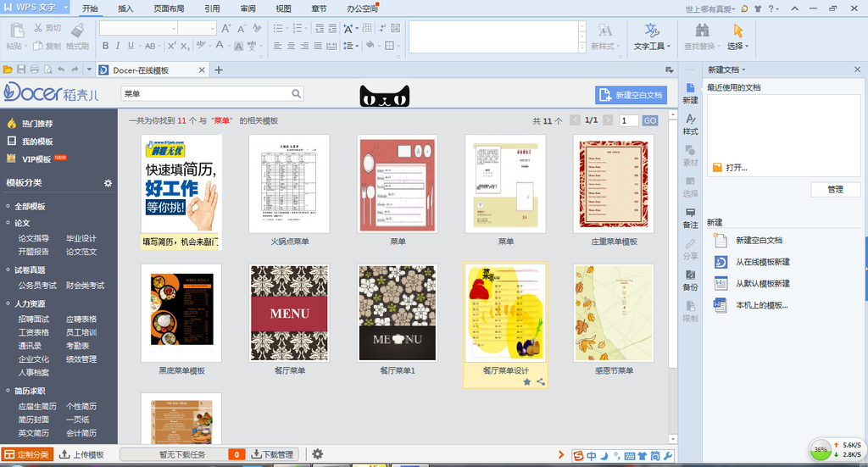
Task: Click the settings gear in bottom download bar
Action: pos(317,454)
